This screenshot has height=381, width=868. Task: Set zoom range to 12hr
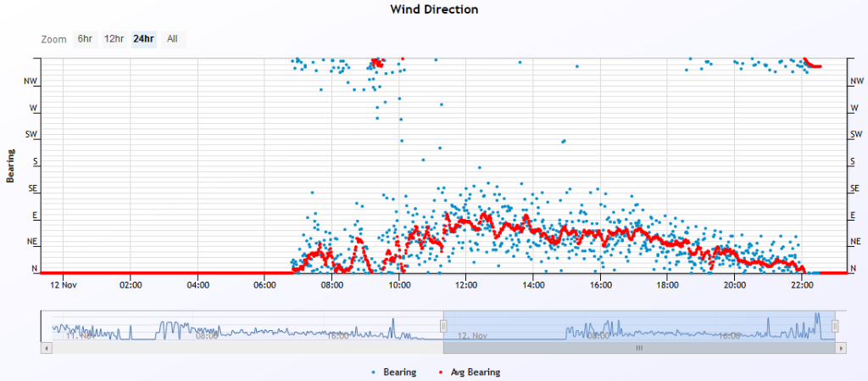click(x=114, y=39)
